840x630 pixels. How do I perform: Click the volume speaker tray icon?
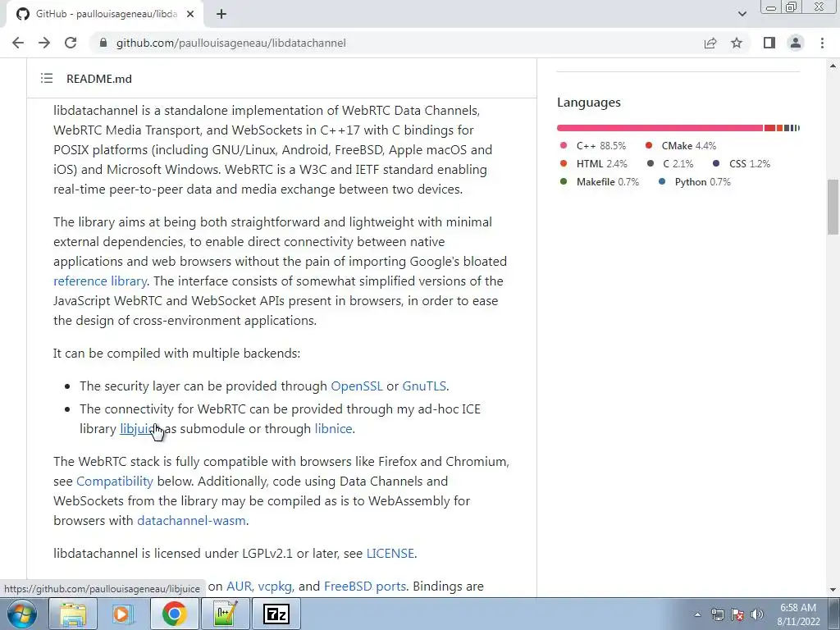point(757,614)
